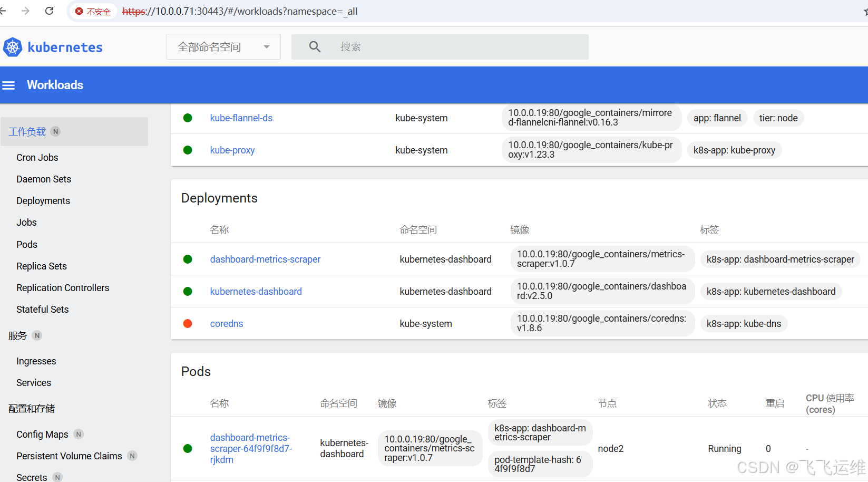Screen dimensions: 868x482
Task: Open Persistent Volume Claims in the sidebar
Action: [69, 456]
